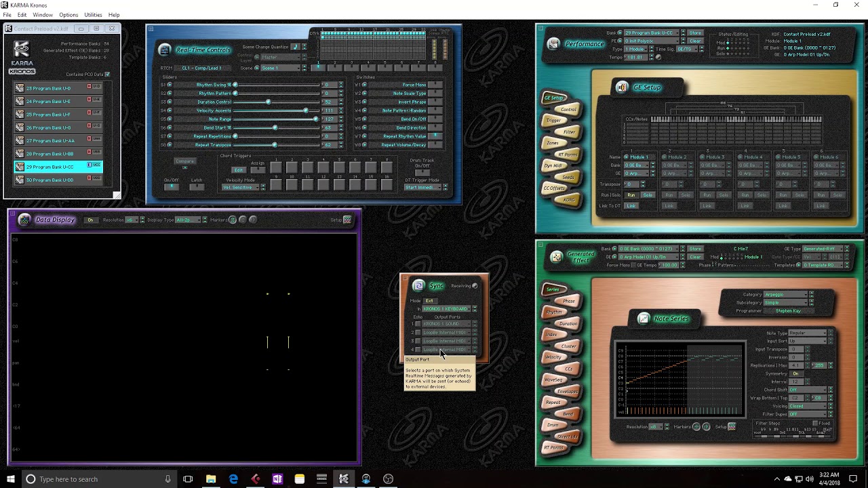Toggle the W1 Force Mono switch

click(435, 85)
